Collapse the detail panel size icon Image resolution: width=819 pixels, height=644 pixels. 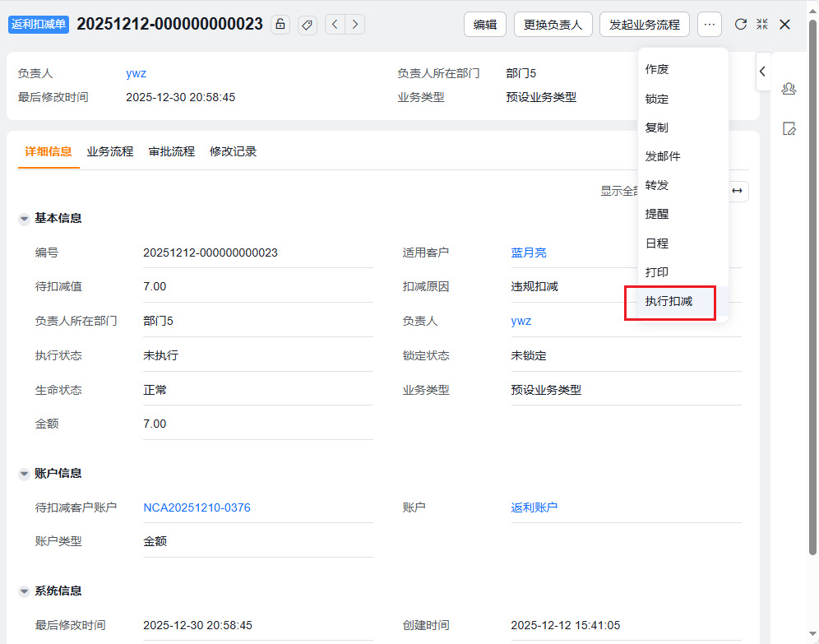coord(762,25)
